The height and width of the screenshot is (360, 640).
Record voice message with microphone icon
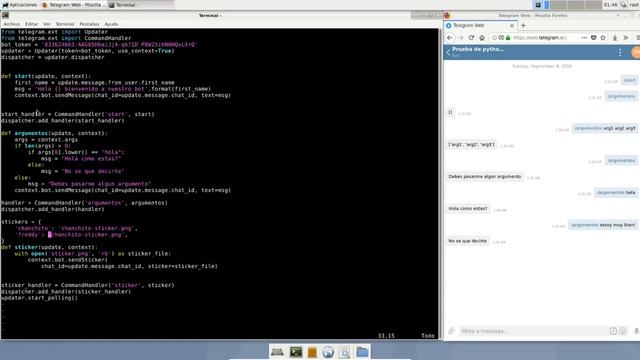point(636,331)
